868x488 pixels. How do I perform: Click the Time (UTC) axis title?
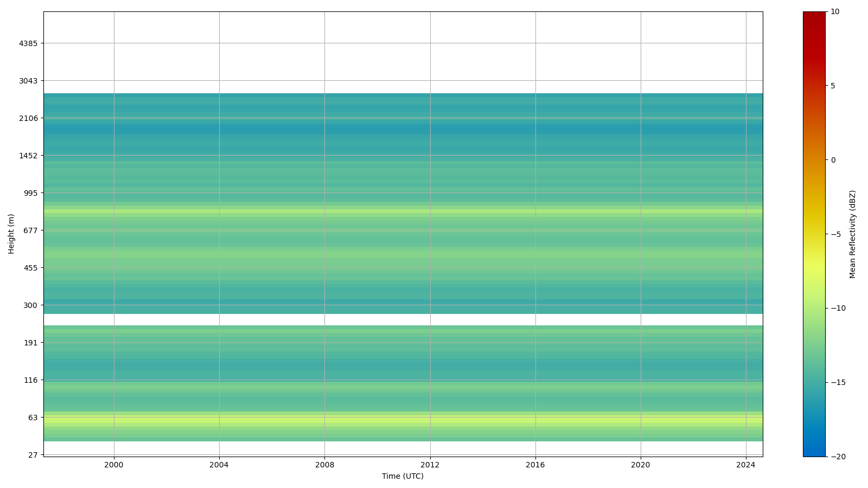pos(403,476)
